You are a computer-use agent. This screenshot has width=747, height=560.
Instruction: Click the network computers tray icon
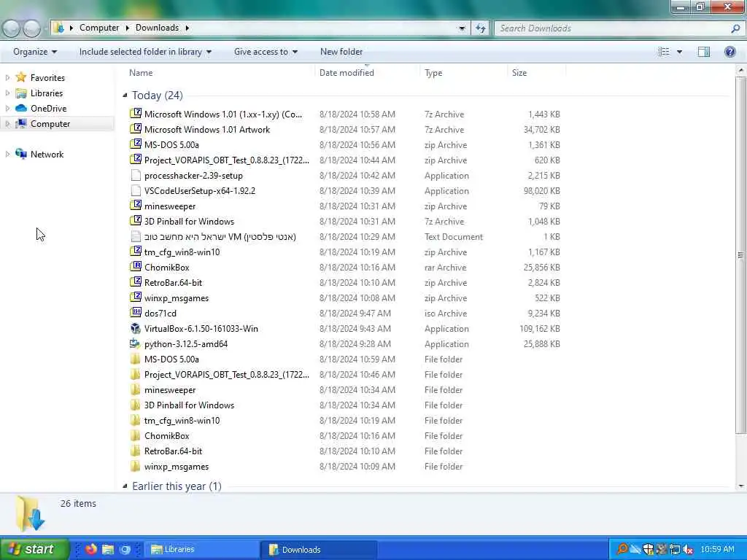pyautogui.click(x=675, y=549)
